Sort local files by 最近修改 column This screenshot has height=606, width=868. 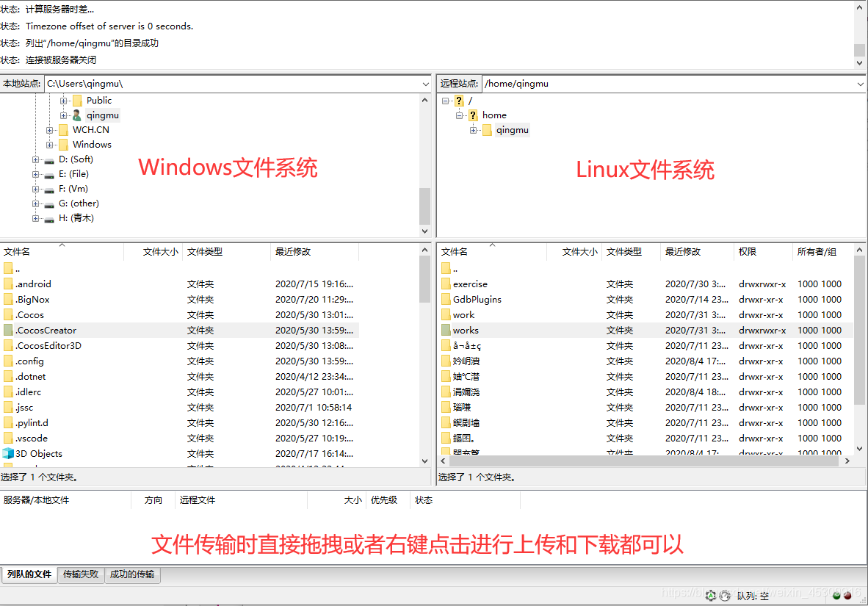[314, 252]
